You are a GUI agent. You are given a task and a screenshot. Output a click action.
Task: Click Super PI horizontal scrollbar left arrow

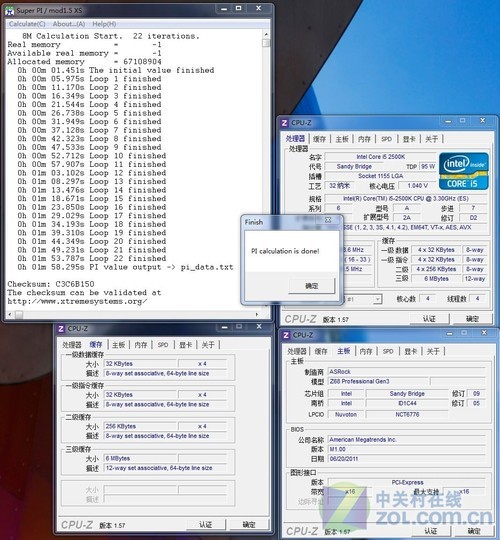[10, 314]
